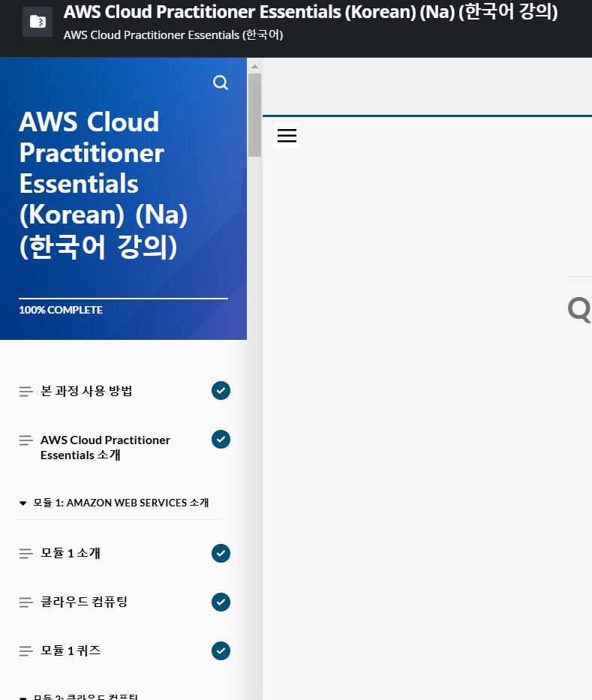This screenshot has width=592, height=700.
Task: Open lesson 본 과정 사용 방법
Action: (86, 391)
